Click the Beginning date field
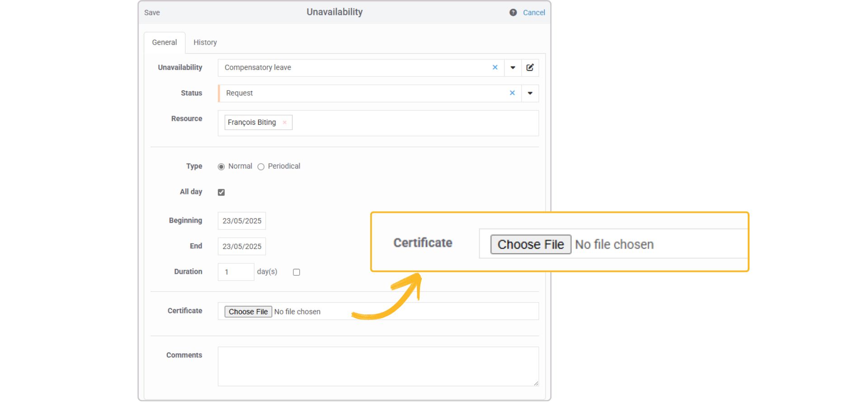This screenshot has width=868, height=404. [x=241, y=221]
